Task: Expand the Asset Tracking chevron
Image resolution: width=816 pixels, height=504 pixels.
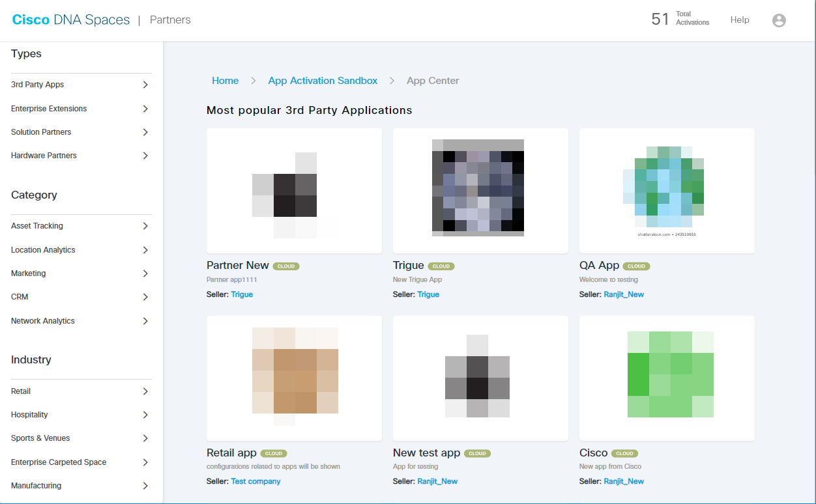Action: click(x=145, y=226)
